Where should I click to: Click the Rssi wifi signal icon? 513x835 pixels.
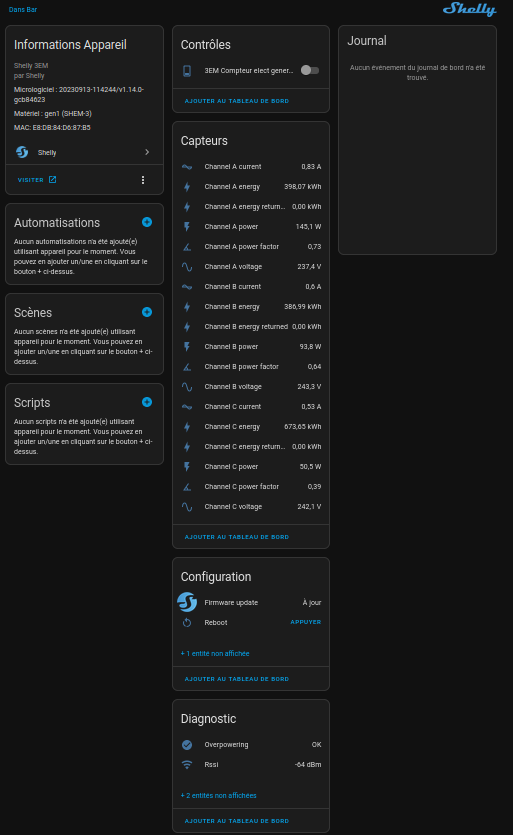pos(187,765)
